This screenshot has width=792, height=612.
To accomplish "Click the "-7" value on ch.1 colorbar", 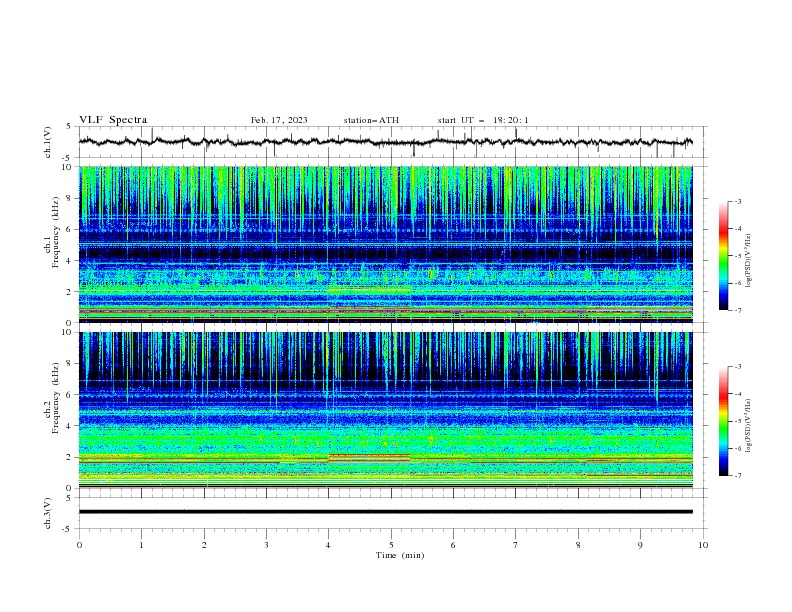I will (x=737, y=310).
